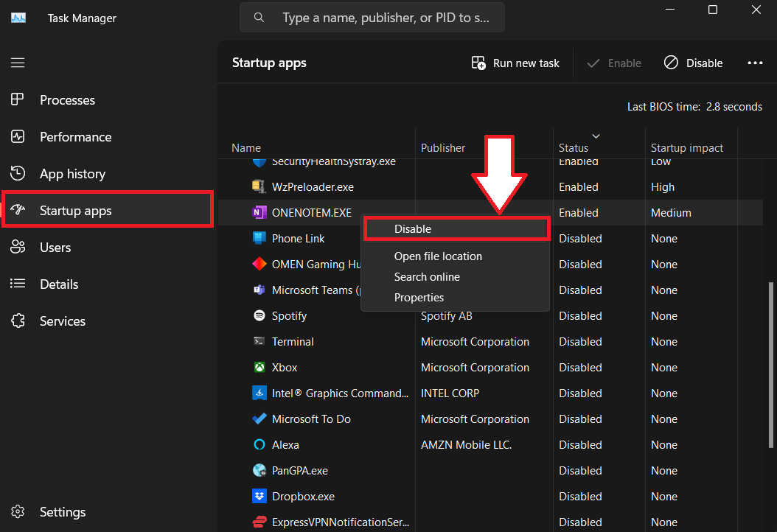Choose Properties in context menu
Screen dimensions: 777x532
[x=419, y=297]
